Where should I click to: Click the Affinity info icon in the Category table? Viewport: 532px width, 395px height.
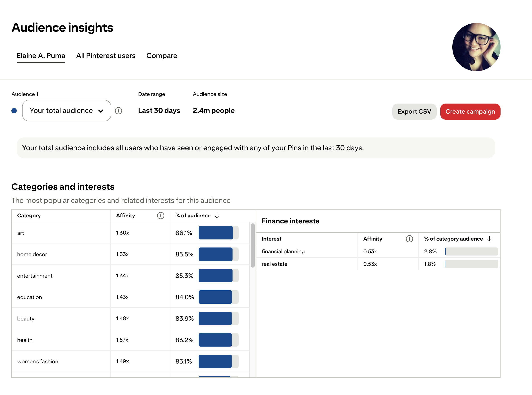(160, 216)
